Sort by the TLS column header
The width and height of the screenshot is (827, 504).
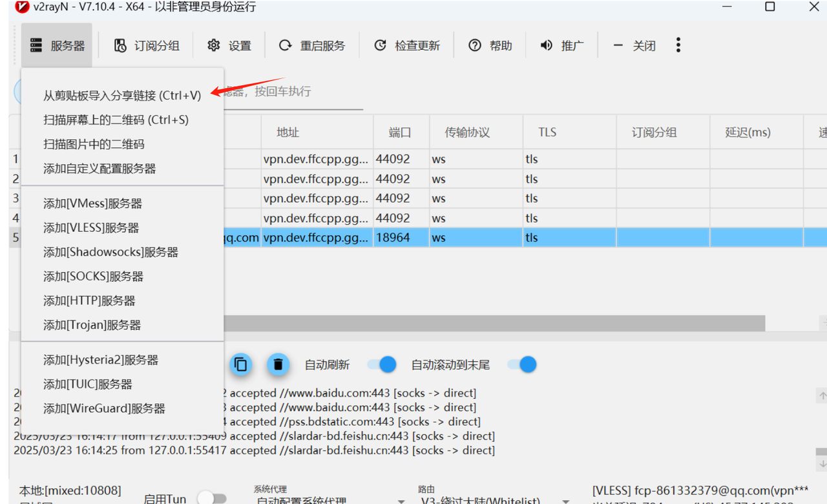(x=569, y=132)
